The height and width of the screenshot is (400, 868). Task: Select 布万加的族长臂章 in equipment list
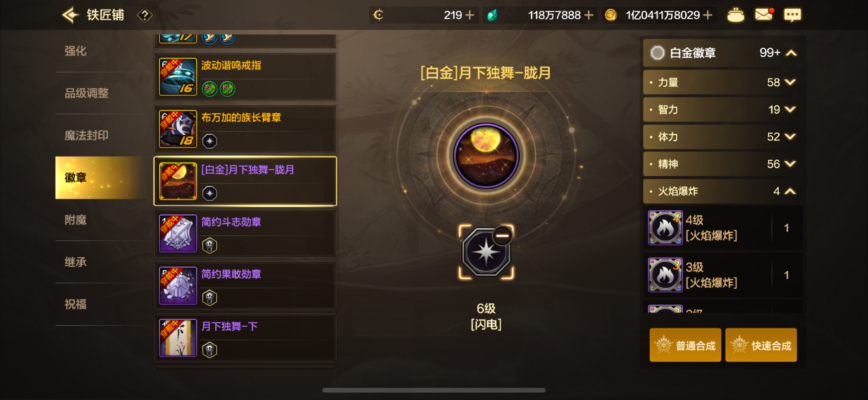245,129
